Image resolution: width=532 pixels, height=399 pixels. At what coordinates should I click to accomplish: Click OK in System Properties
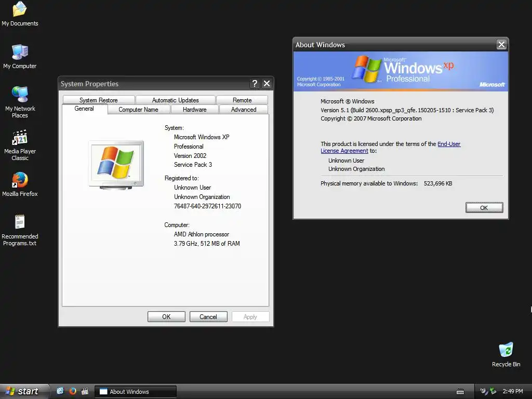tap(166, 316)
